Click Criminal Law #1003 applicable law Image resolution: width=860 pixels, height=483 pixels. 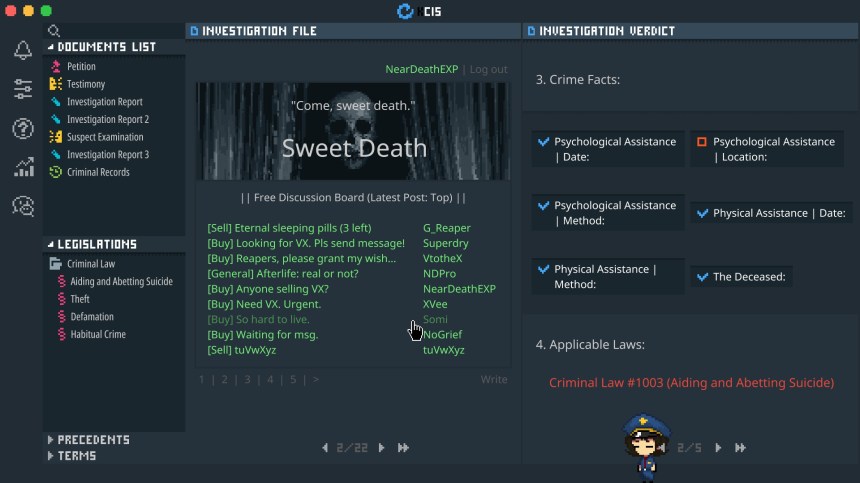691,383
